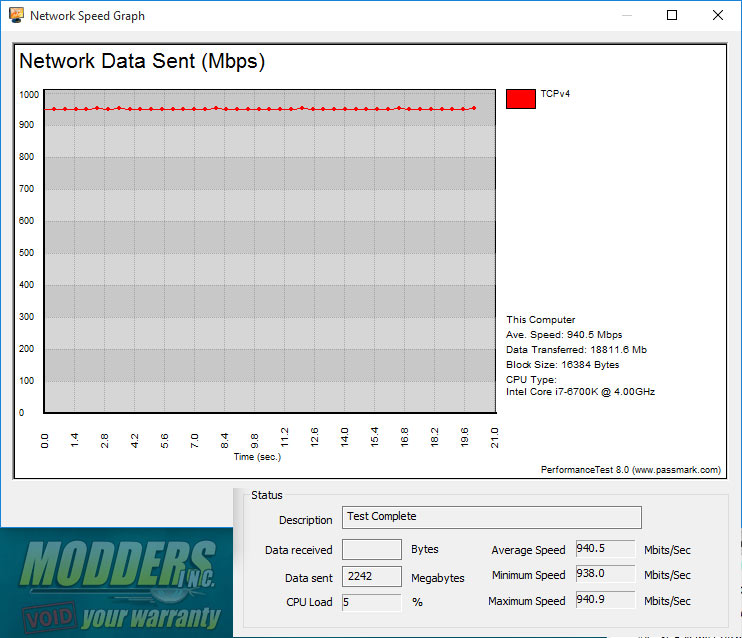This screenshot has width=742, height=638.
Task: Click the window title bar text
Action: click(88, 16)
